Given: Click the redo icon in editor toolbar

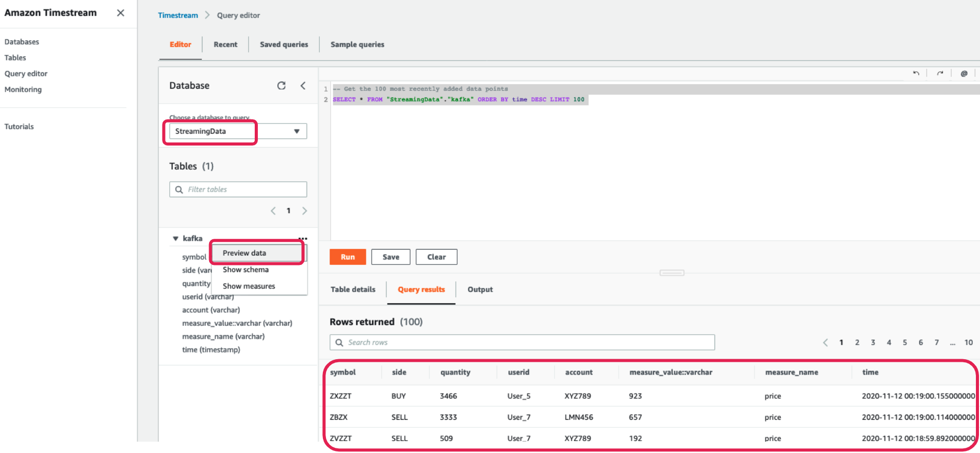Looking at the screenshot, I should (940, 73).
